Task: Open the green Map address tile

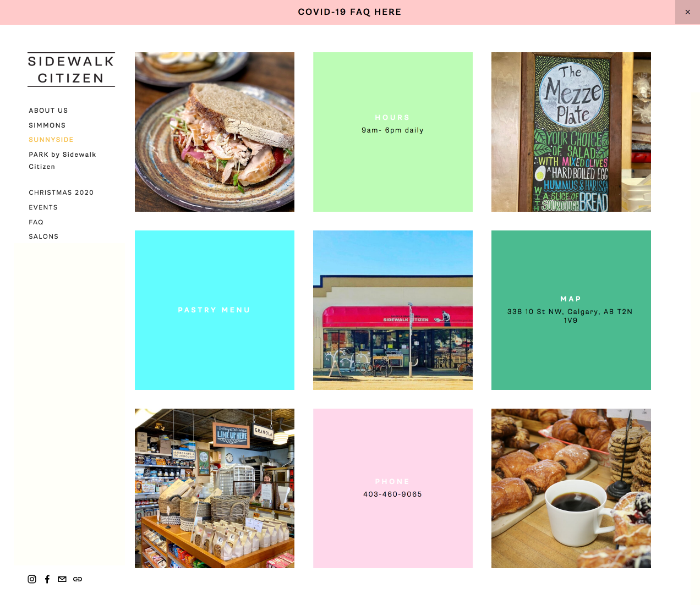Action: point(571,310)
